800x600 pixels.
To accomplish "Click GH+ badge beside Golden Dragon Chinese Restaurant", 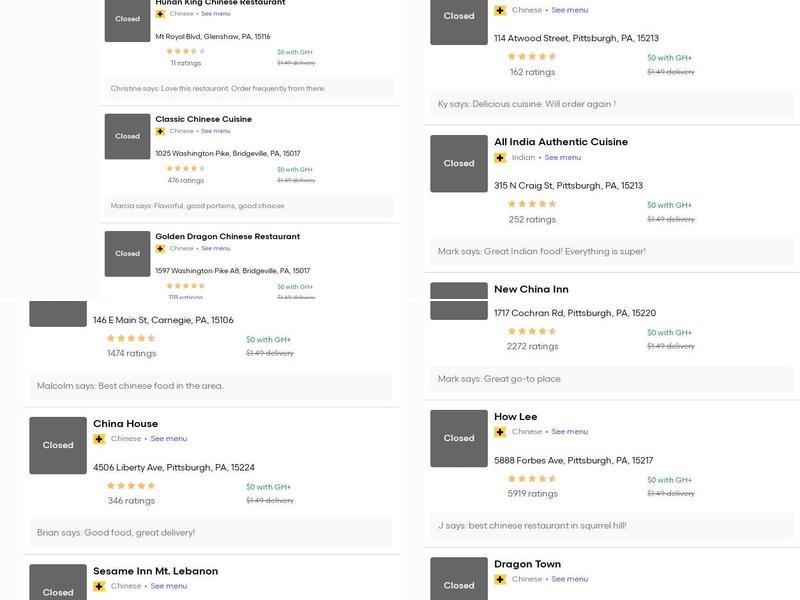I will pos(160,248).
